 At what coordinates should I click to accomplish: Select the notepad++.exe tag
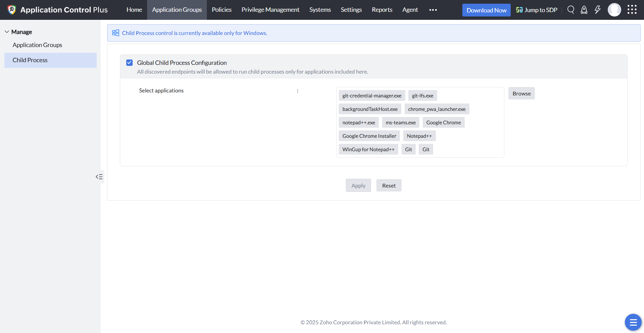[359, 122]
